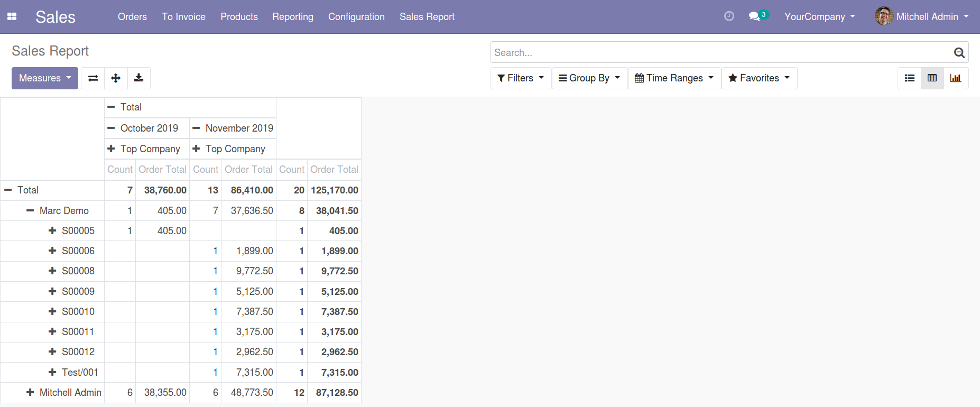980x407 pixels.
Task: Click into the Search field
Action: coord(719,53)
